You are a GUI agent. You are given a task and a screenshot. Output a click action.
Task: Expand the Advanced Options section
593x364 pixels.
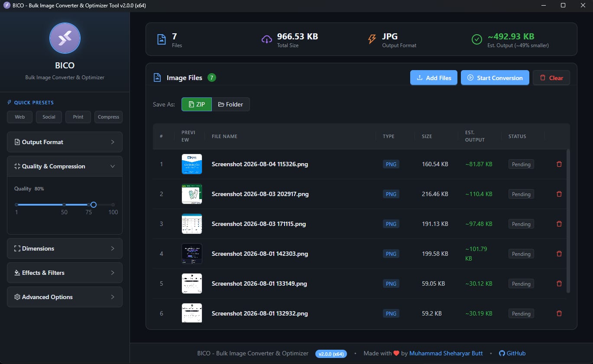[x=65, y=297]
